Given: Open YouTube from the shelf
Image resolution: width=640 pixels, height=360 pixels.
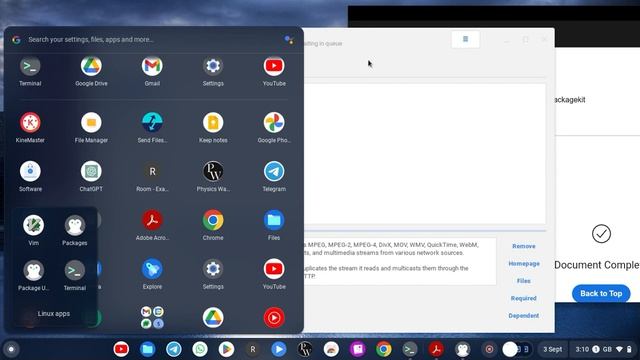Looking at the screenshot, I should [121, 349].
